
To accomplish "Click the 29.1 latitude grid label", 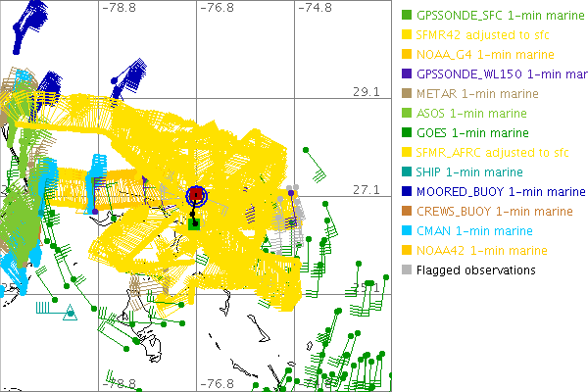I will (367, 91).
